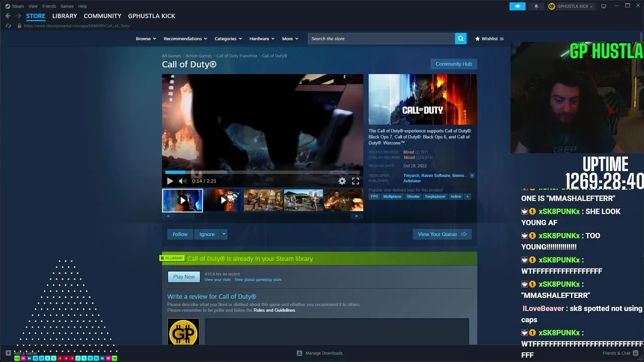The height and width of the screenshot is (362, 644).
Task: Click the Call of Duty header image
Action: [x=423, y=100]
